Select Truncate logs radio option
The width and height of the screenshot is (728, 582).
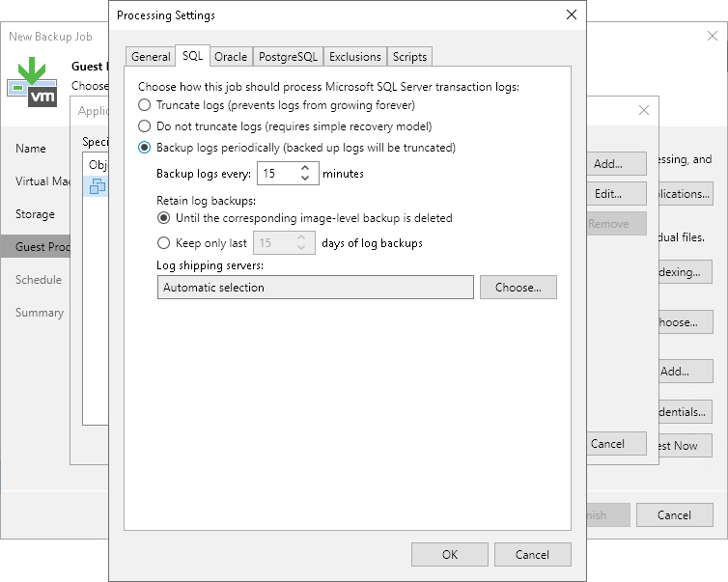click(x=145, y=105)
